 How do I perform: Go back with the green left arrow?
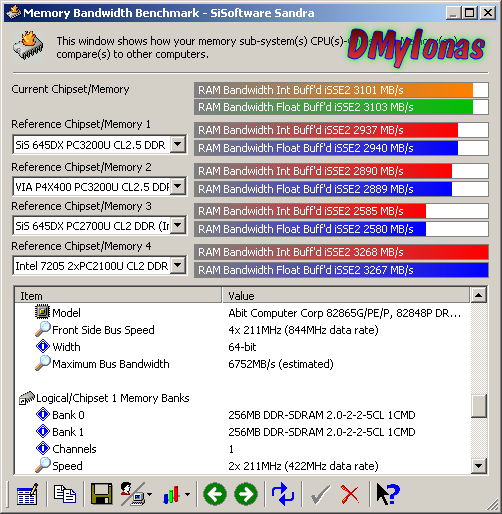[x=215, y=494]
